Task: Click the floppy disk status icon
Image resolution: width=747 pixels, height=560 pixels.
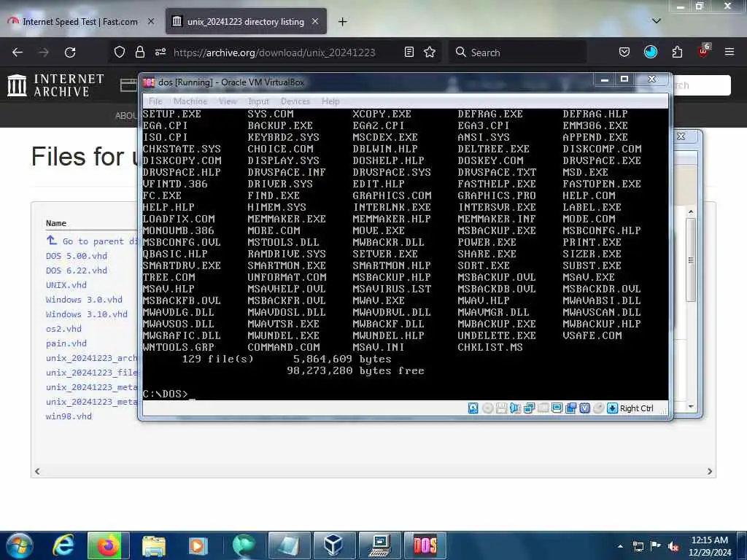Action: (x=501, y=408)
